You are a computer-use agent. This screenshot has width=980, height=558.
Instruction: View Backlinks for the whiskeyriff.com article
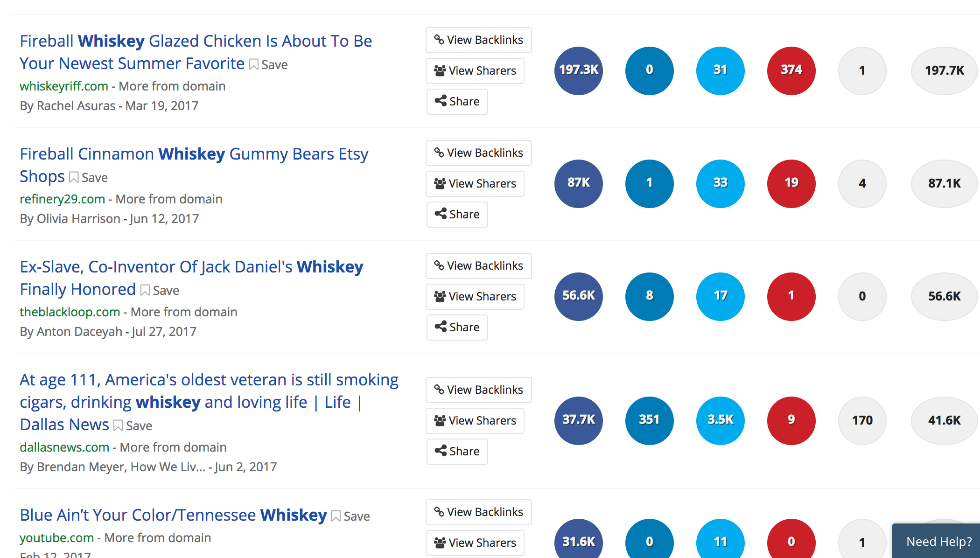478,40
